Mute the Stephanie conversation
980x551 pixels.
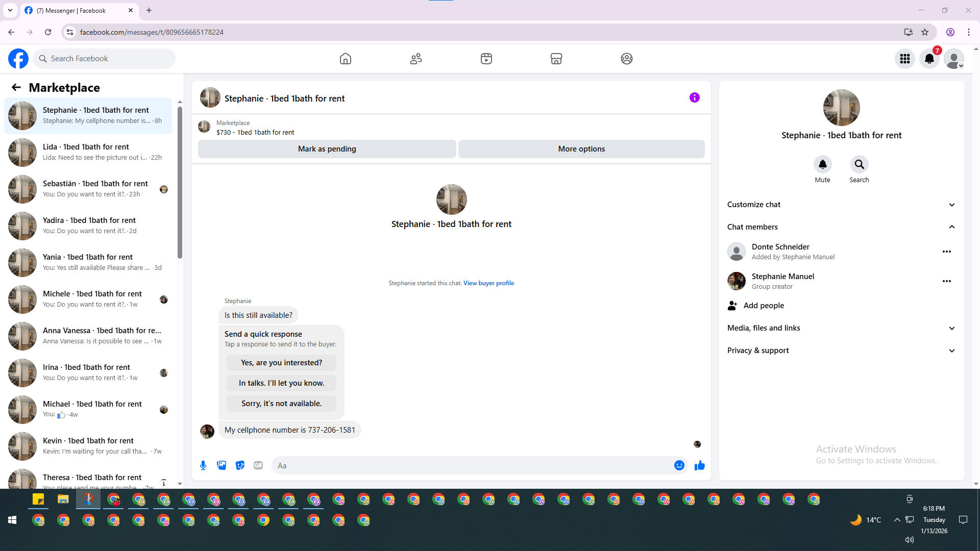pyautogui.click(x=822, y=165)
